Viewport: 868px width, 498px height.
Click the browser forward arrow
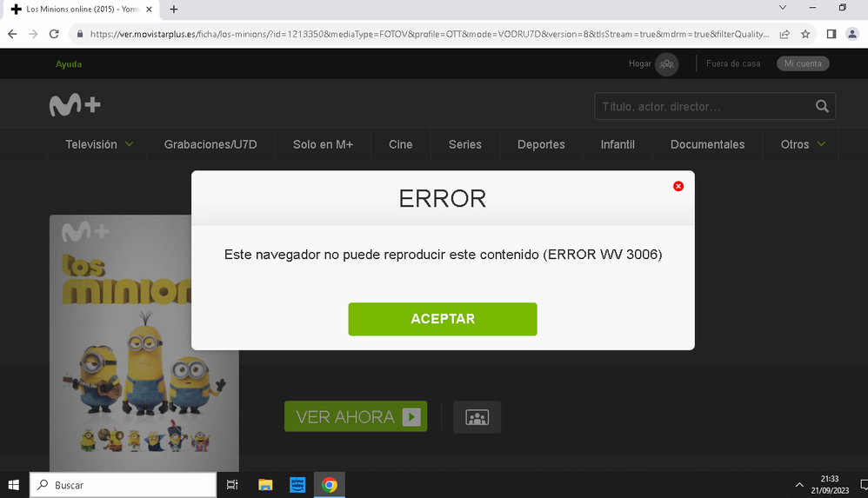point(33,34)
